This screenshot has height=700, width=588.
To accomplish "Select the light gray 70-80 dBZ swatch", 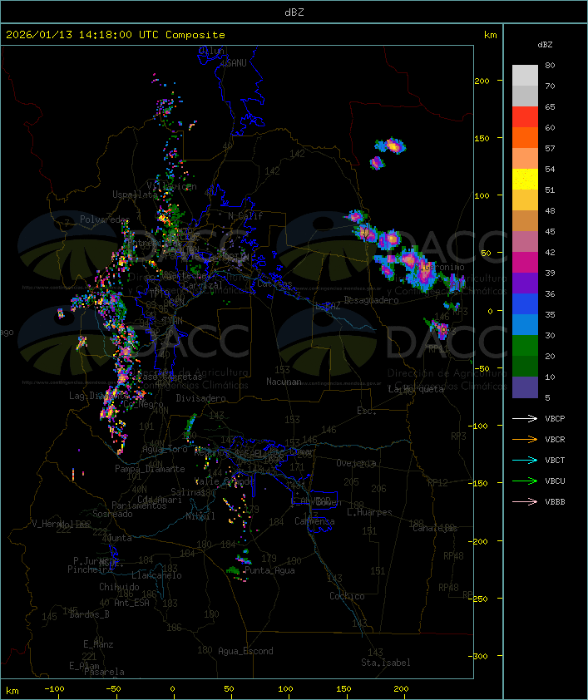I will (x=525, y=76).
